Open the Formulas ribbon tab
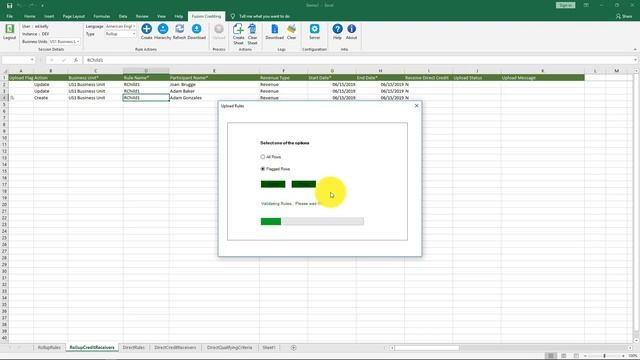Image resolution: width=640 pixels, height=360 pixels. pyautogui.click(x=102, y=16)
